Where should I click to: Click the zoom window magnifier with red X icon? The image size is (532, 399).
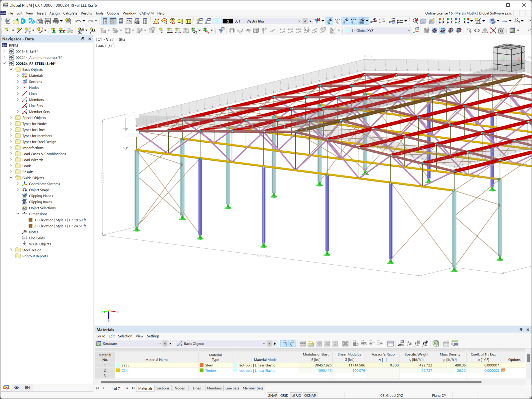415,21
